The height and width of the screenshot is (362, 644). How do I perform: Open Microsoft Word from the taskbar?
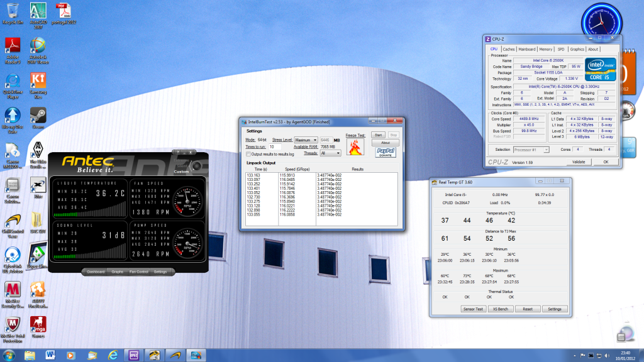point(50,356)
